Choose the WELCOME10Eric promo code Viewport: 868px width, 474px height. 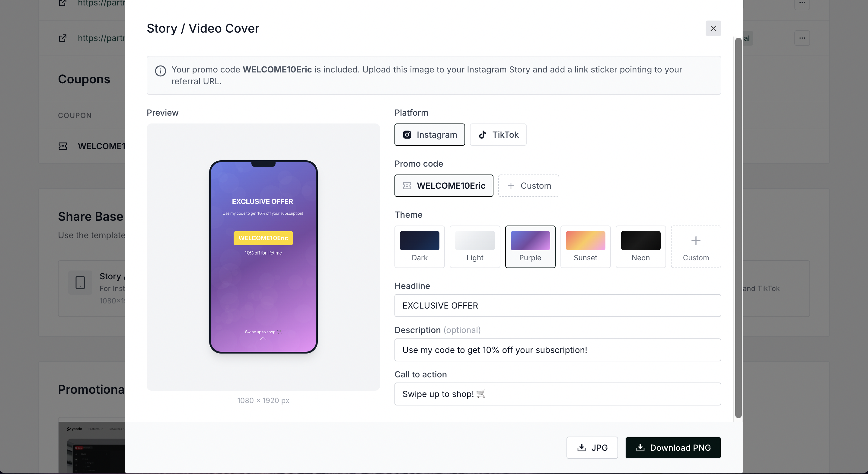[443, 185]
